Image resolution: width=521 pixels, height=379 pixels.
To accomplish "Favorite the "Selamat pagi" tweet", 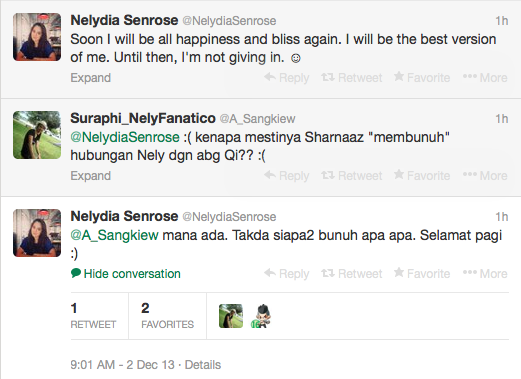I will [422, 274].
